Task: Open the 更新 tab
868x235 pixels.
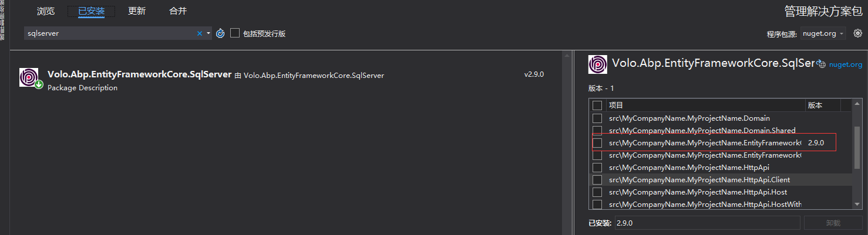Action: 136,11
